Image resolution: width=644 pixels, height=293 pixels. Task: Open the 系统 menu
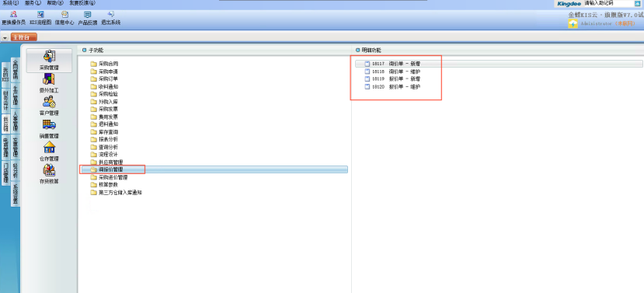point(10,3)
